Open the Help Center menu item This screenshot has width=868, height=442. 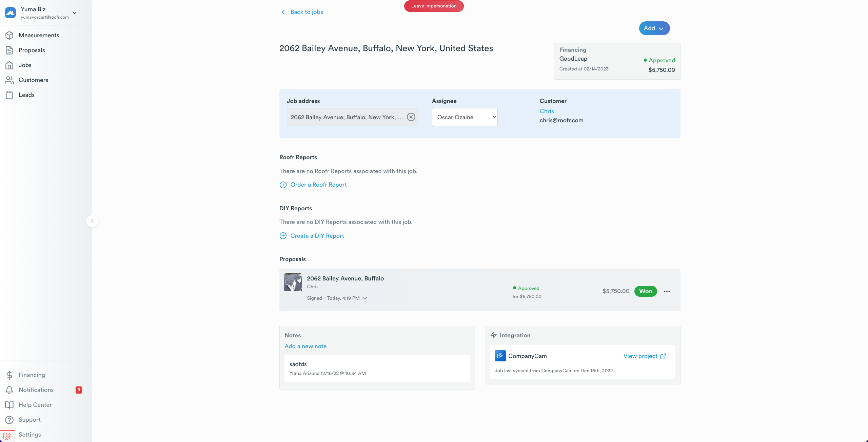click(x=35, y=405)
